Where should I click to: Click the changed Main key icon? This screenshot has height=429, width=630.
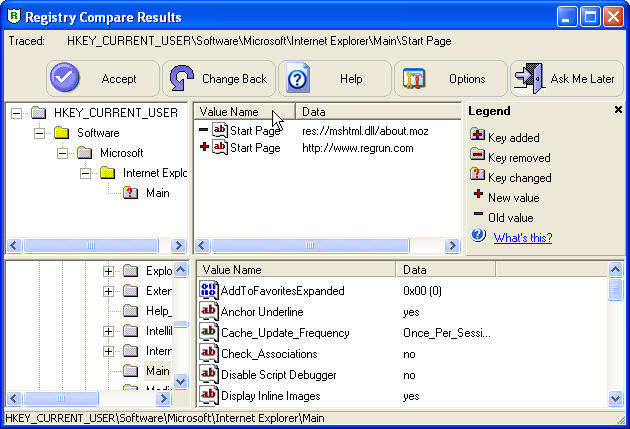[x=130, y=193]
